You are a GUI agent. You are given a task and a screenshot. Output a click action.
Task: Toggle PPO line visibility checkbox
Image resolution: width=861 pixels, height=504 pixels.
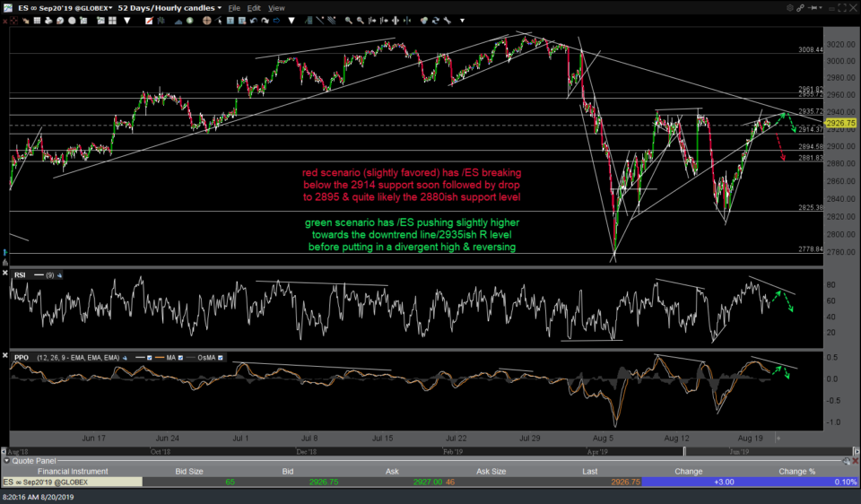pyautogui.click(x=149, y=358)
